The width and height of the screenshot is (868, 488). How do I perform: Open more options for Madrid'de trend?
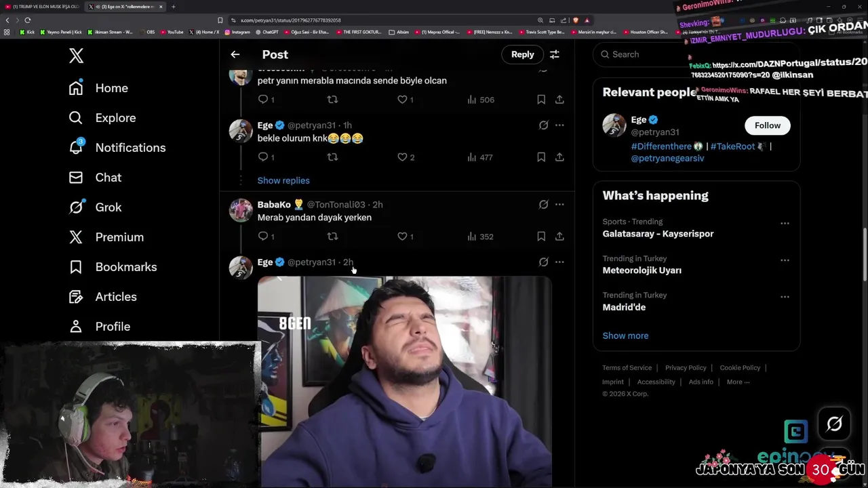click(785, 296)
